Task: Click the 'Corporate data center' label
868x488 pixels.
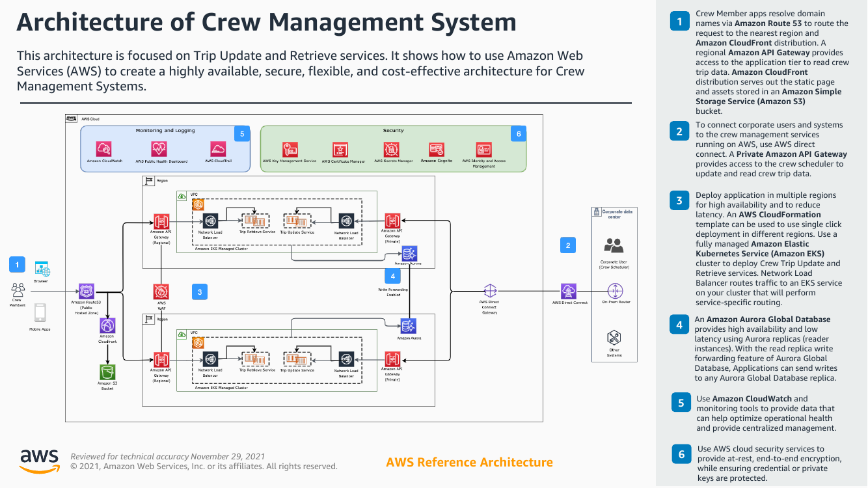Action: [x=616, y=214]
